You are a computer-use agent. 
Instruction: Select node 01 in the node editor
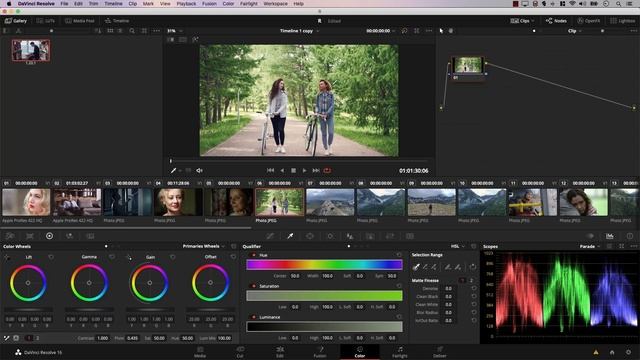[468, 68]
